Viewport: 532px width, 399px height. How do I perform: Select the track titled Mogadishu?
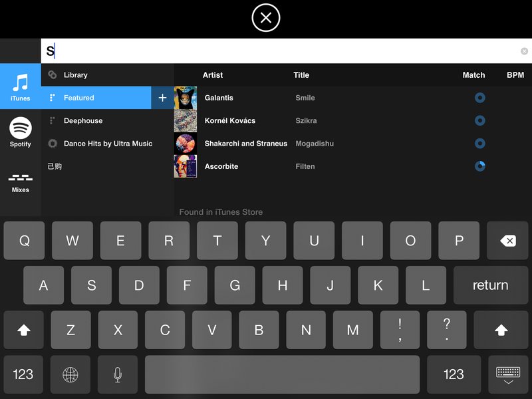315,144
